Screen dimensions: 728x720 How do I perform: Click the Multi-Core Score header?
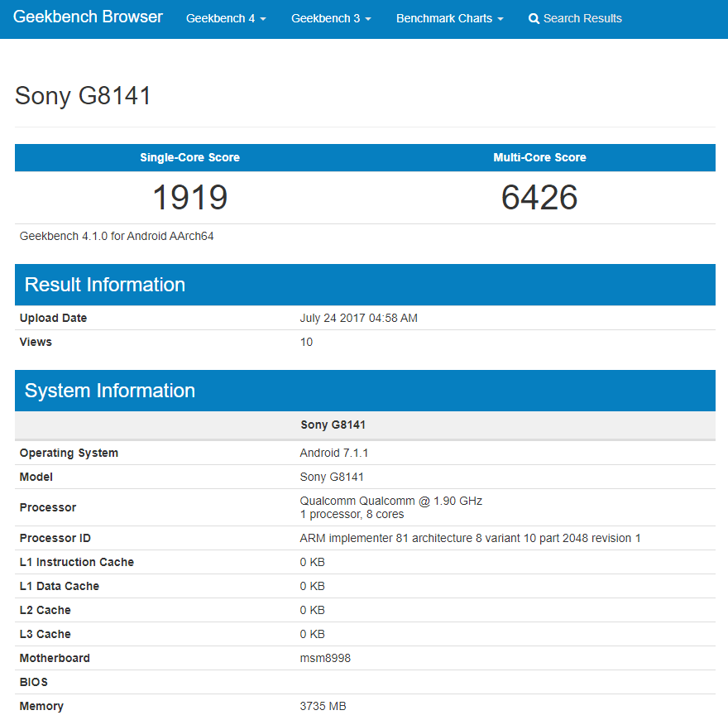click(x=539, y=157)
